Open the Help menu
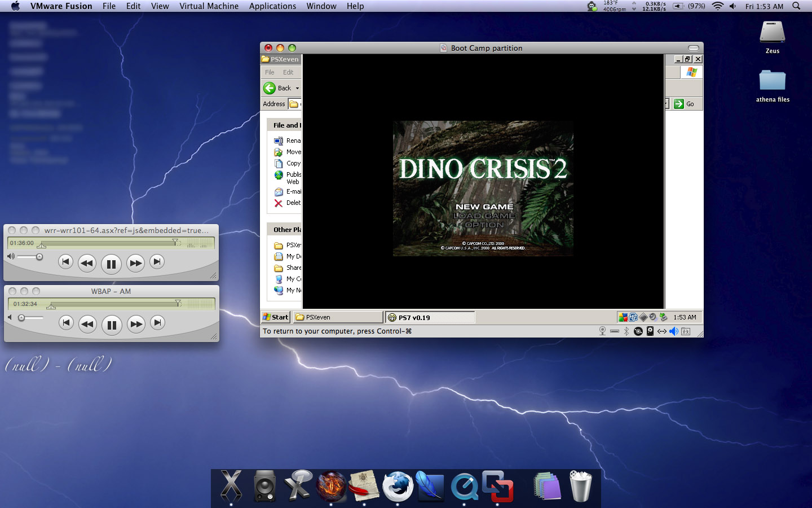 click(x=355, y=6)
